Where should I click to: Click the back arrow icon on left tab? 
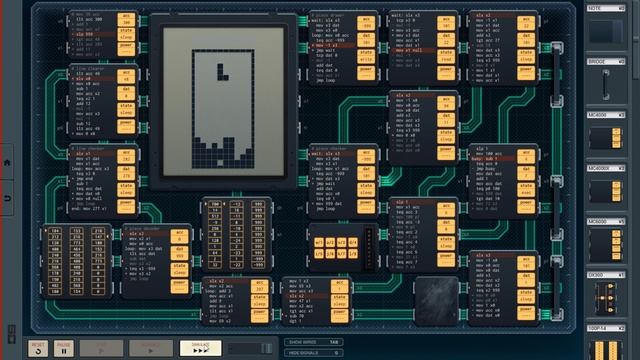[x=7, y=198]
